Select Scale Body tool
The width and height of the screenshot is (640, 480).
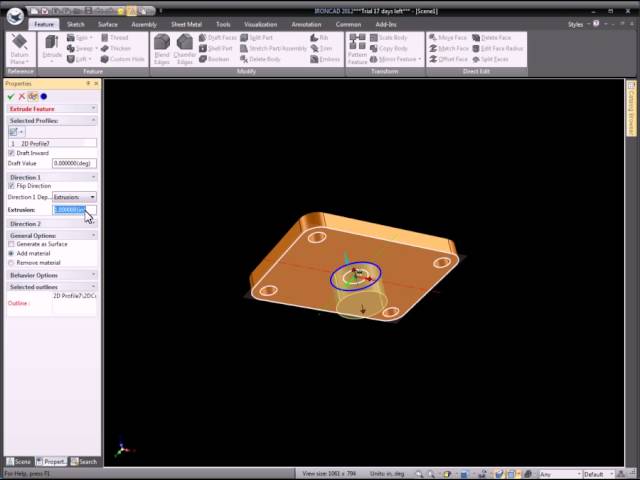389,38
